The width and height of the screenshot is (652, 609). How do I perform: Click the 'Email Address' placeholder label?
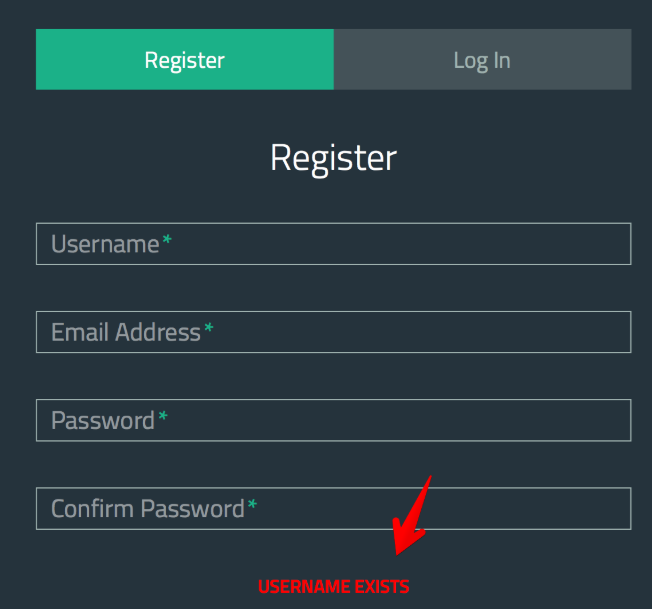126,332
